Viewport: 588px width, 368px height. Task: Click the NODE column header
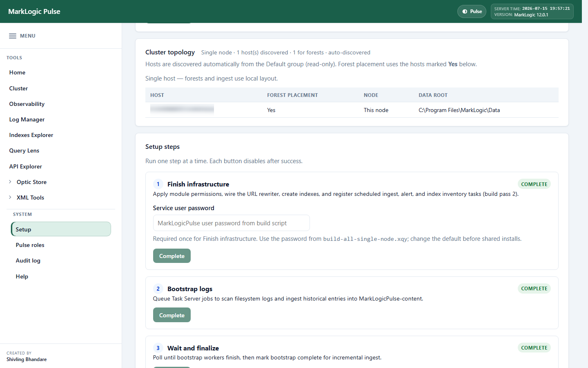371,95
